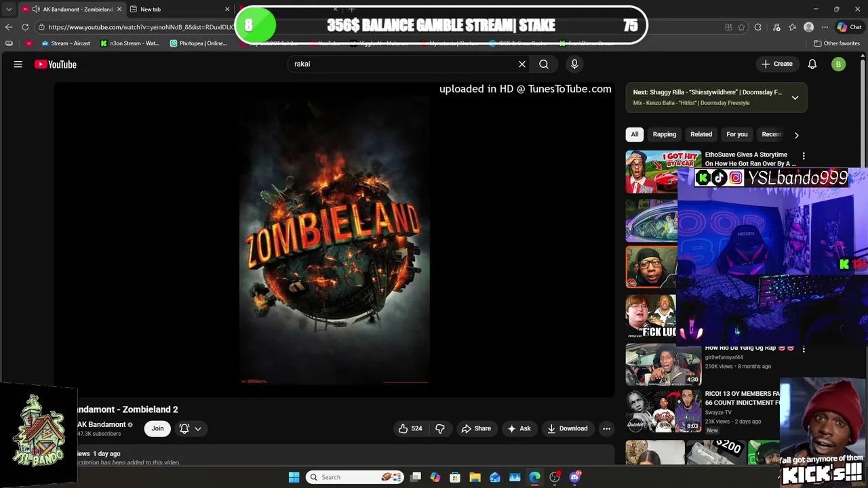Open YouTube notifications bell
Screen dimensions: 868x488
(x=812, y=64)
